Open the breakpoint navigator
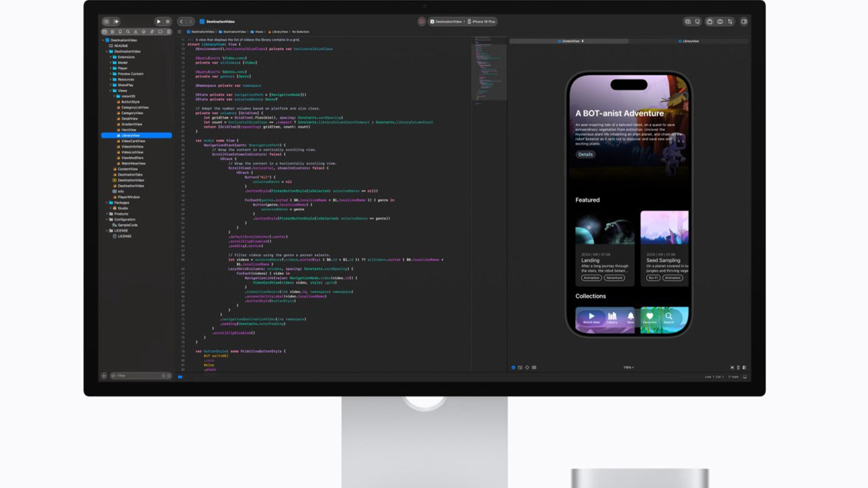 [x=160, y=32]
